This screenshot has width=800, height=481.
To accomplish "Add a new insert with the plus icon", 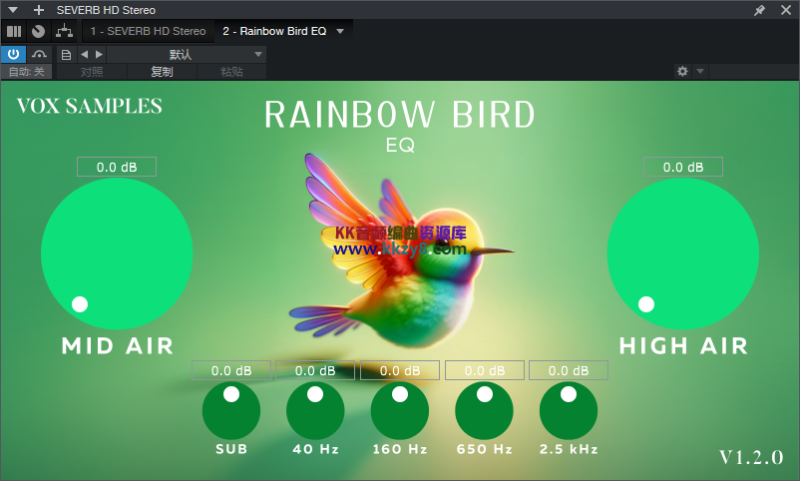I will pyautogui.click(x=39, y=10).
